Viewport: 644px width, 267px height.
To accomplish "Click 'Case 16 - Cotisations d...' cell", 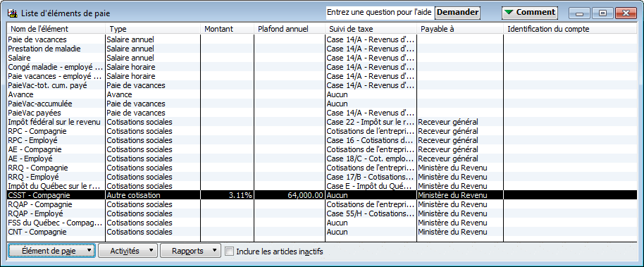I will click(371, 140).
